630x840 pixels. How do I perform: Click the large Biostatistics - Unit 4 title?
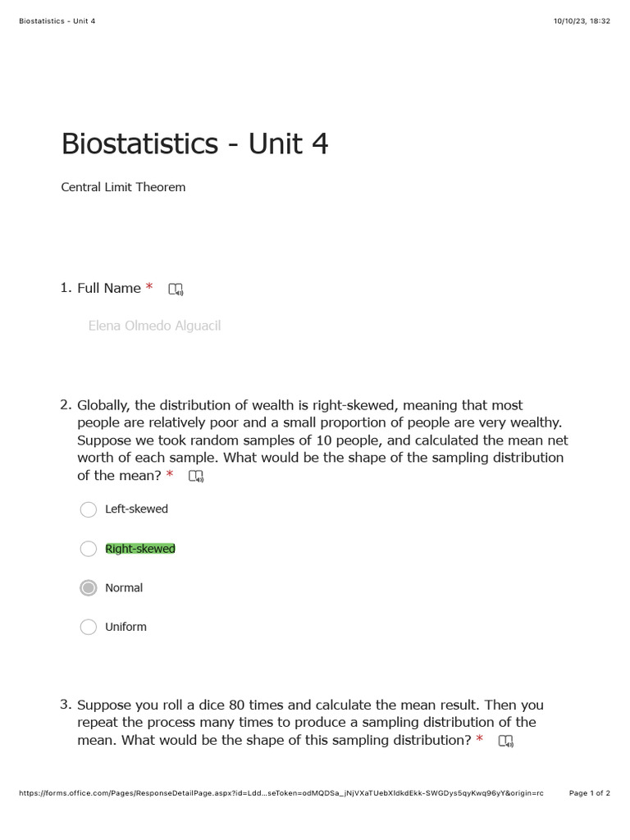(194, 144)
